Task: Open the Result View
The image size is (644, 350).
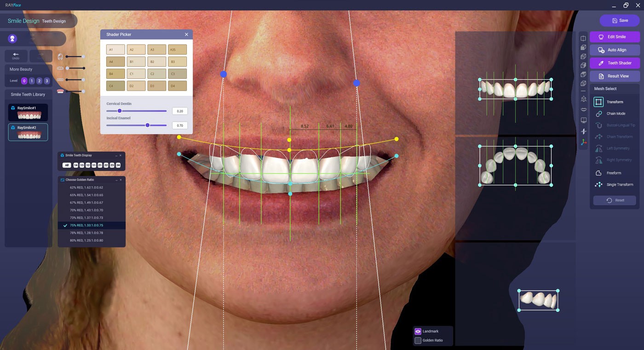Action: click(x=615, y=76)
